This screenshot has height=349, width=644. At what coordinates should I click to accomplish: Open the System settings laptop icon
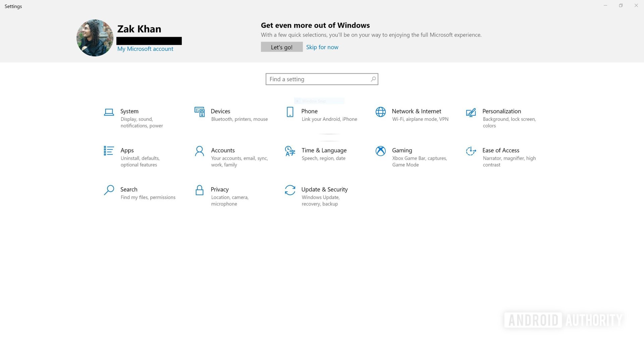(109, 112)
